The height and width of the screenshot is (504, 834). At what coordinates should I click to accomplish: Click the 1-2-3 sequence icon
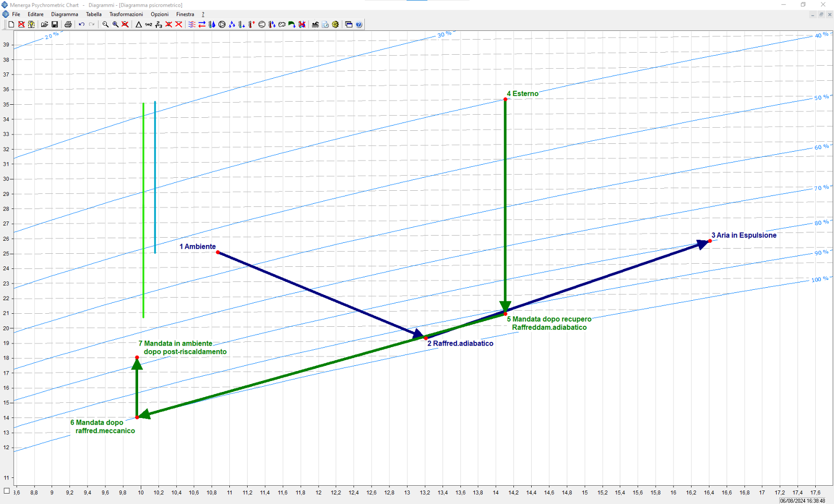[x=158, y=24]
